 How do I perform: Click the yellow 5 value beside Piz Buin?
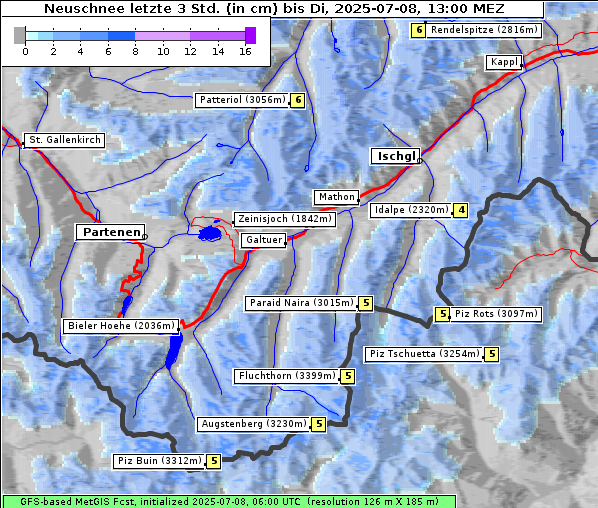coord(214,461)
